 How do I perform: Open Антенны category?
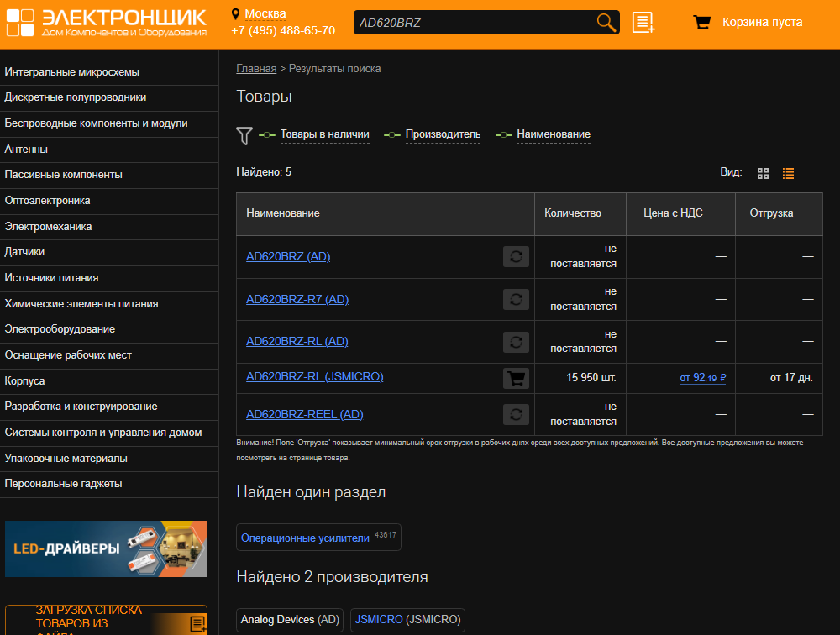109,150
